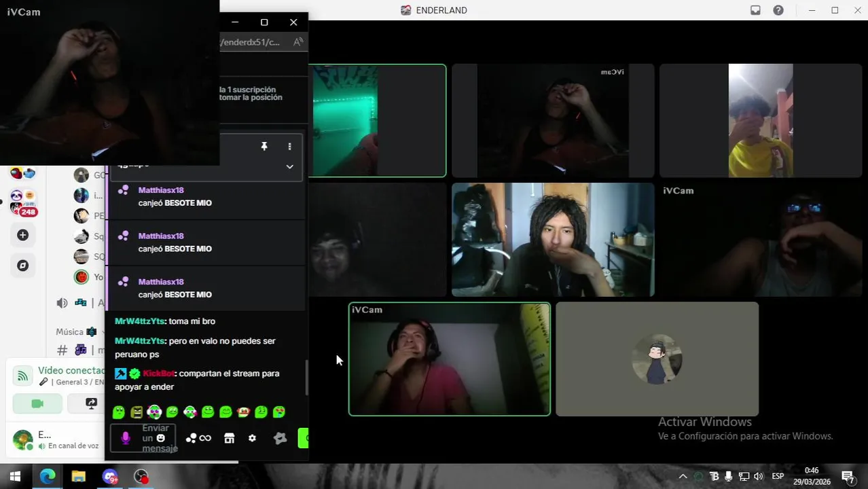
Task: Open the taskbar clock and date
Action: pos(812,476)
